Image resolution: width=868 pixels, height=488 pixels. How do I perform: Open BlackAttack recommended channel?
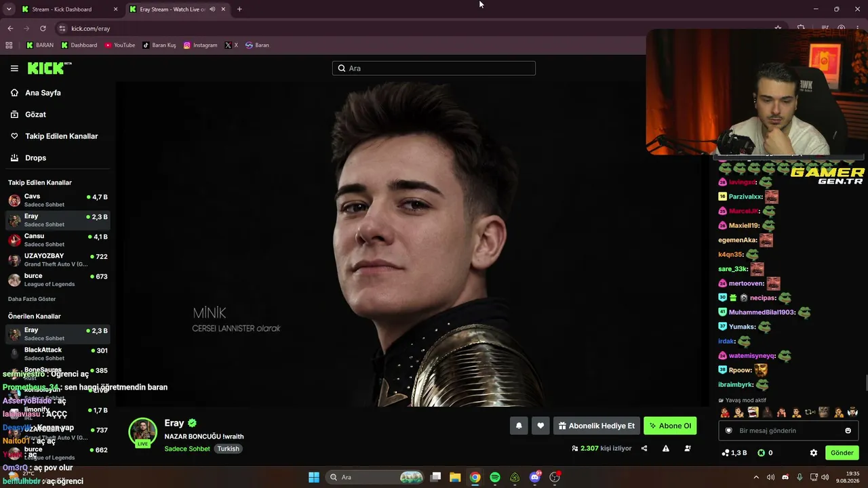58,354
